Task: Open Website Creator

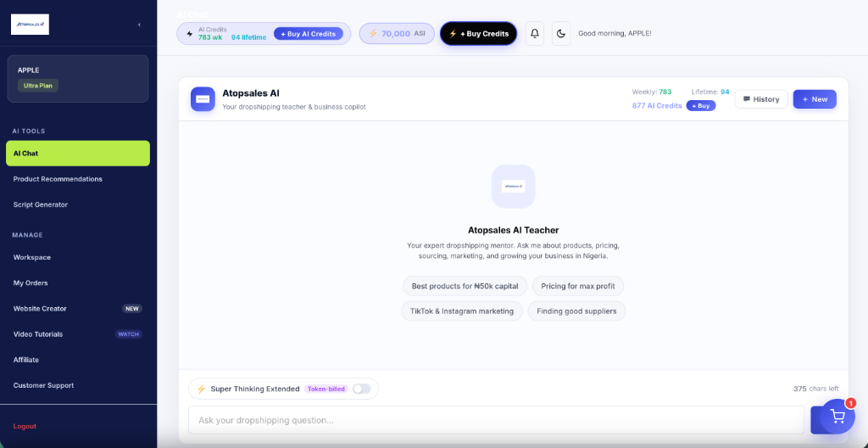Action: [78, 308]
